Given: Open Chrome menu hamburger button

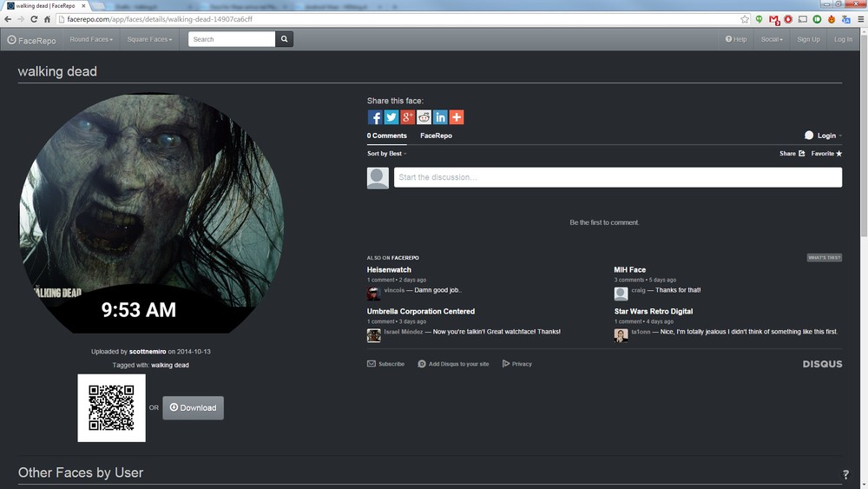Looking at the screenshot, I should [x=860, y=19].
